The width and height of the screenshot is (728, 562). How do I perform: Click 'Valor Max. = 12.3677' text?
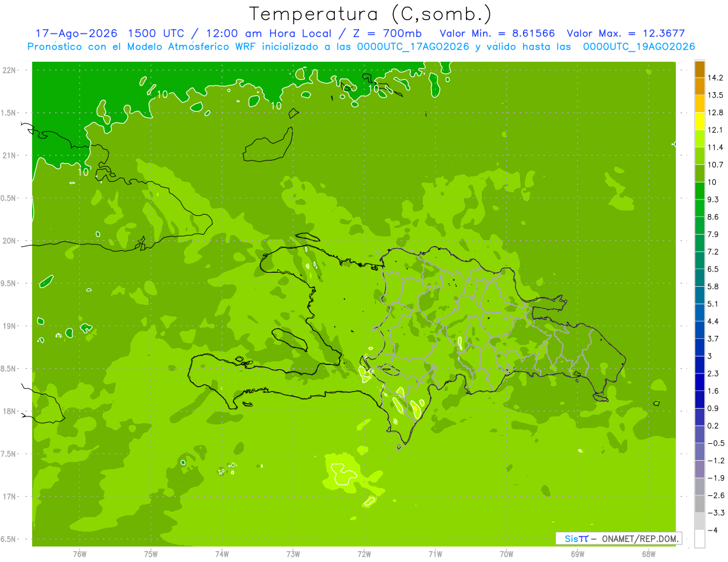tap(625, 33)
